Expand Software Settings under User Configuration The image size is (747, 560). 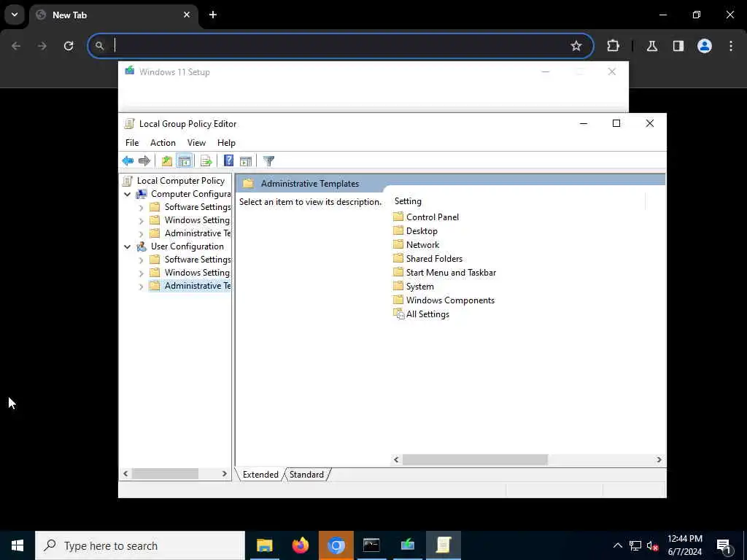tap(141, 260)
